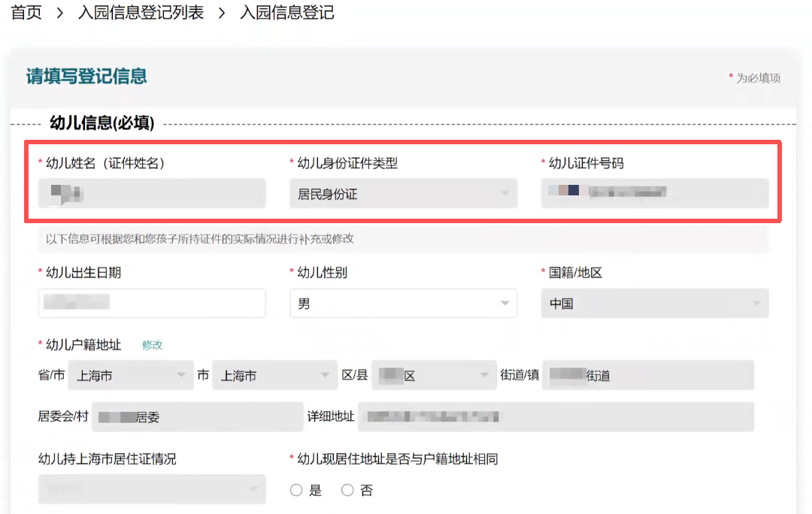Click 修改 link beside 幼儿户籍地址
The height and width of the screenshot is (514, 812).
153,345
